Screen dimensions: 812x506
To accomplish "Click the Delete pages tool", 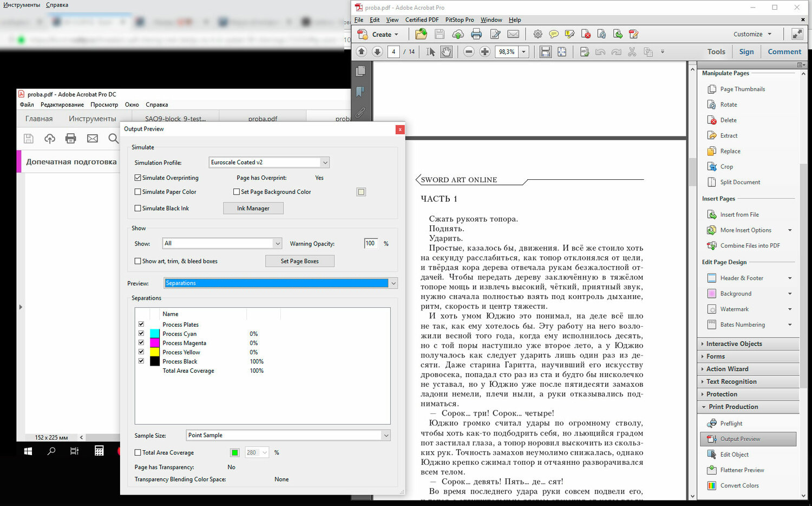I will click(728, 120).
